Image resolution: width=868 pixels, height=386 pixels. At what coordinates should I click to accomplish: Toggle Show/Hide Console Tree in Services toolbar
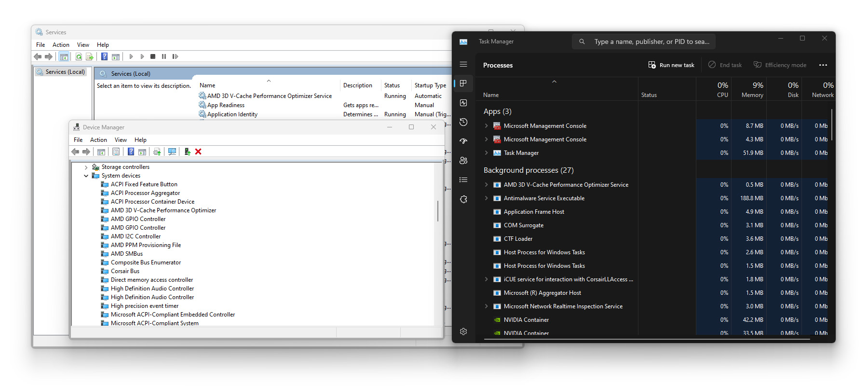click(64, 56)
